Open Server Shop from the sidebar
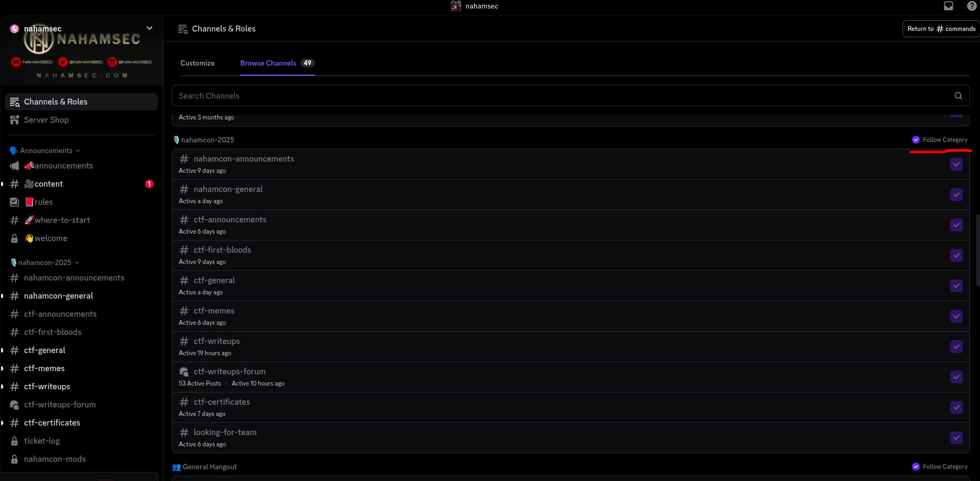The width and height of the screenshot is (980, 481). pyautogui.click(x=46, y=120)
